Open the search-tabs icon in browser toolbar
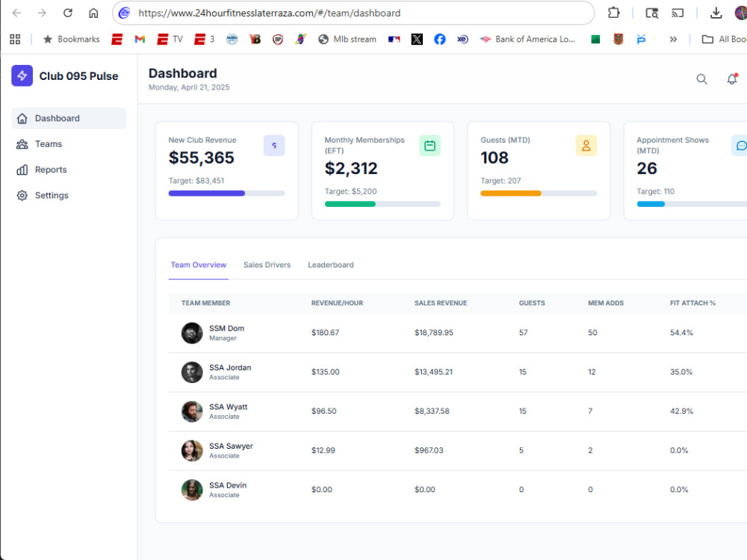 651,13
